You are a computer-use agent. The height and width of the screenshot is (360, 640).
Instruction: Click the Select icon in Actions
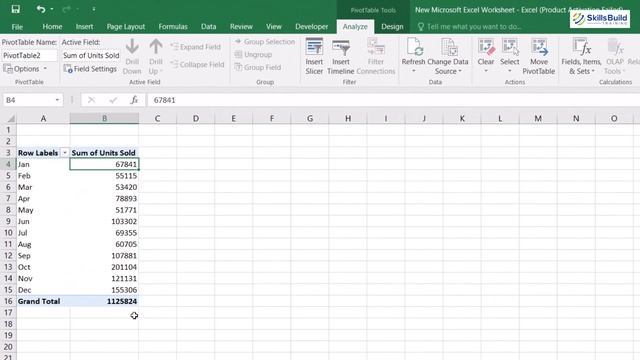509,47
